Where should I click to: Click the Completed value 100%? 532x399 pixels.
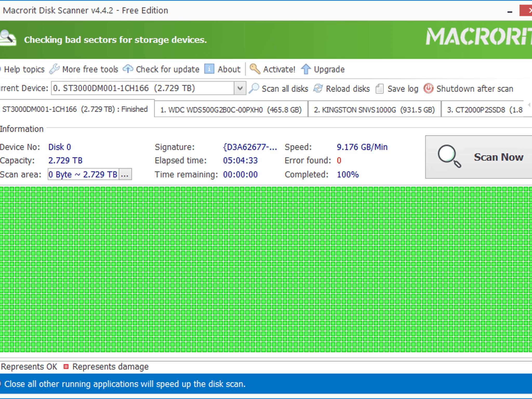[348, 174]
